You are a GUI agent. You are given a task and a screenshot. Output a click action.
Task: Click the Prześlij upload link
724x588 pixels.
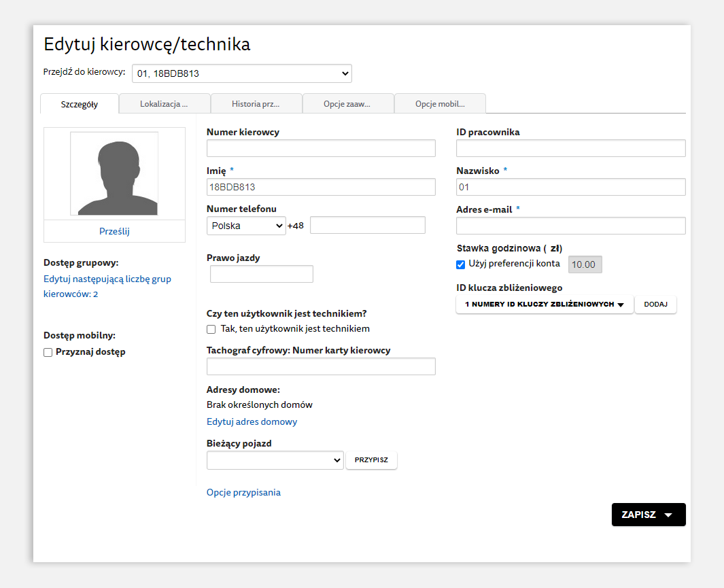(114, 231)
